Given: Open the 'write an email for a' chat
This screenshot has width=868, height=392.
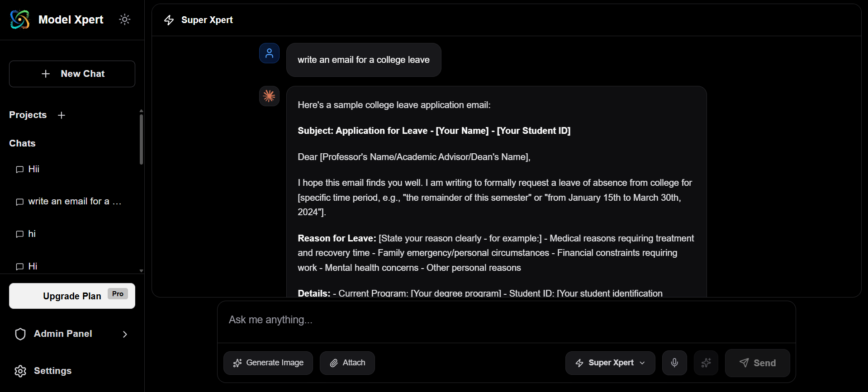Looking at the screenshot, I should tap(72, 201).
